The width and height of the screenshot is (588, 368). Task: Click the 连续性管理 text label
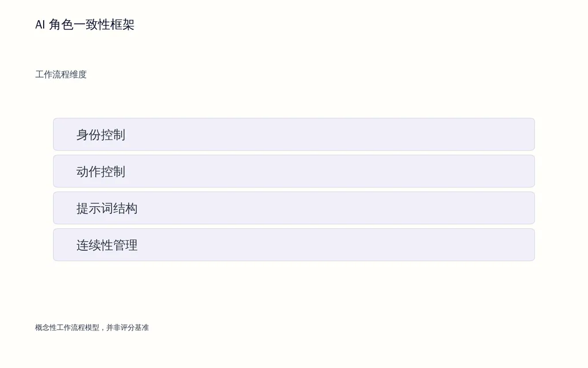pyautogui.click(x=107, y=245)
